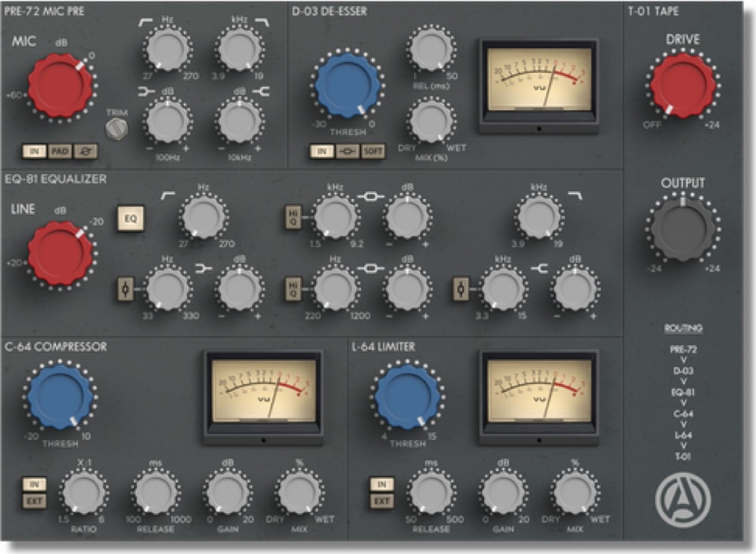Click the de-esser VU meter
The height and width of the screenshot is (554, 756).
539,86
